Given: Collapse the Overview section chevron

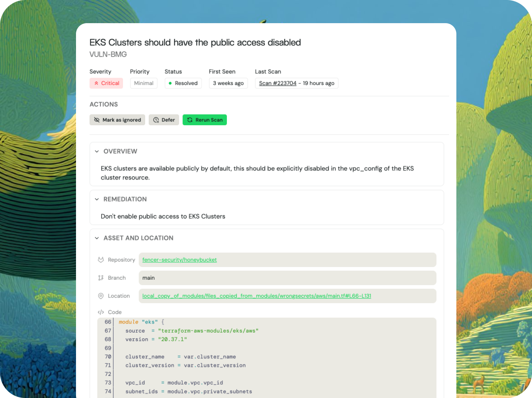Looking at the screenshot, I should point(97,151).
